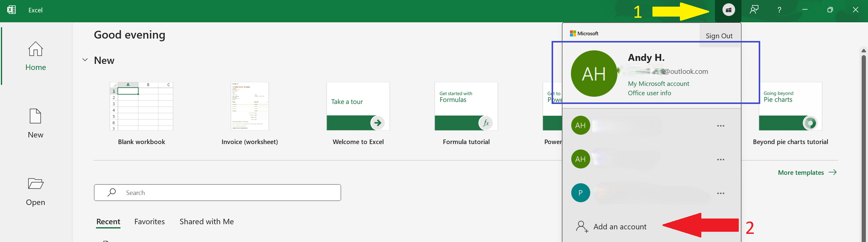Open Office user info link
This screenshot has height=242, width=868.
tap(649, 93)
